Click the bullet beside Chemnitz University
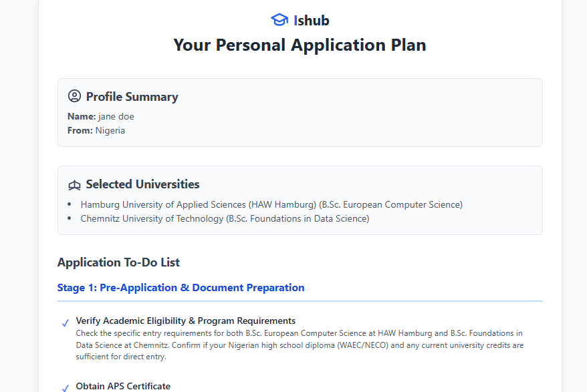The image size is (587, 392). click(70, 218)
